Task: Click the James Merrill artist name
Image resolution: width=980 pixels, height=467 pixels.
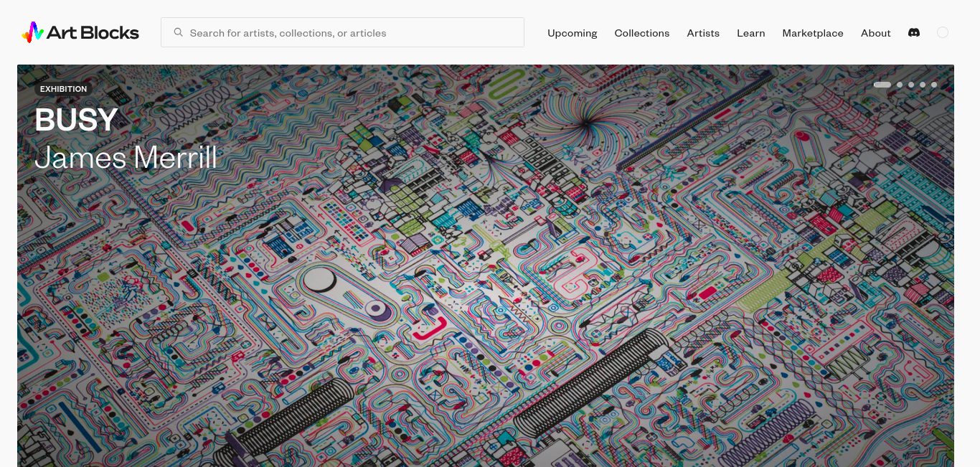Action: [x=126, y=157]
